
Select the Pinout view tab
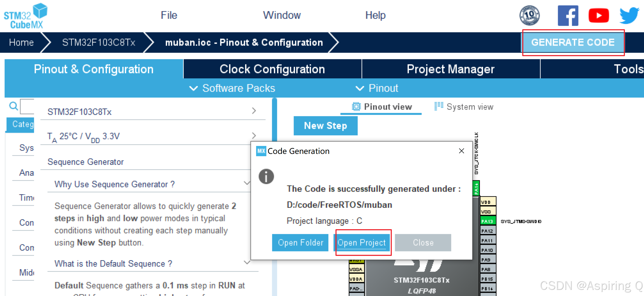(382, 107)
